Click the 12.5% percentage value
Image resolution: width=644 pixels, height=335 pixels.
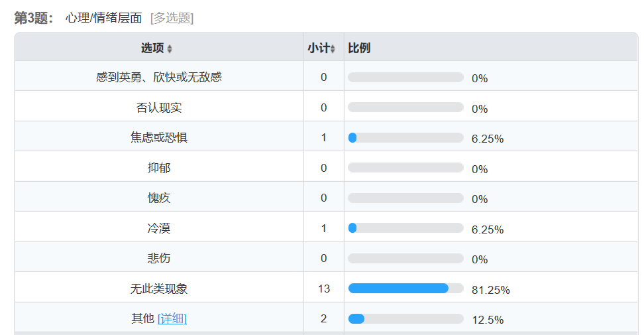coord(488,320)
